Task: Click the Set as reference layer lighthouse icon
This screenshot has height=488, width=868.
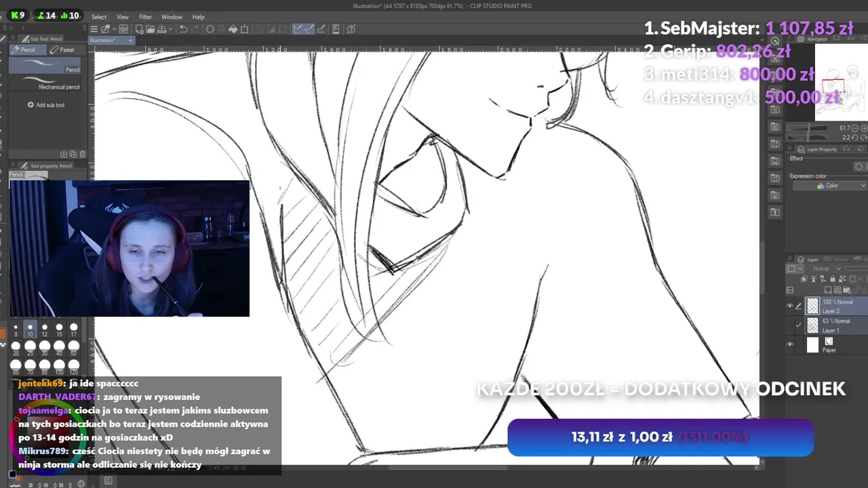Action: click(x=814, y=279)
